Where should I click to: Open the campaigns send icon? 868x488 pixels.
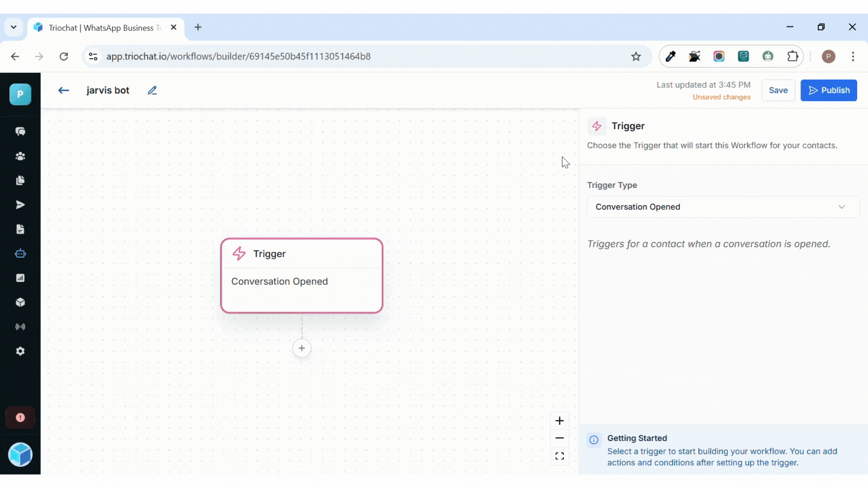[20, 204]
